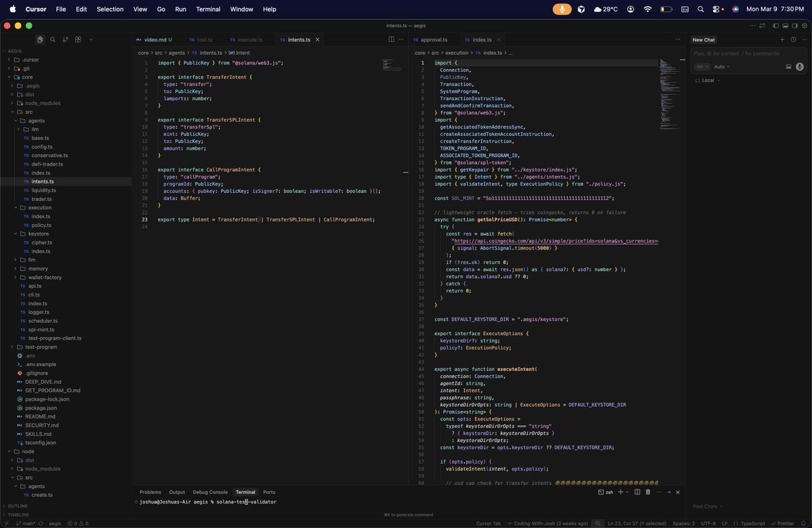Switch to the Problems panel tab
The height and width of the screenshot is (528, 812).
(x=150, y=492)
